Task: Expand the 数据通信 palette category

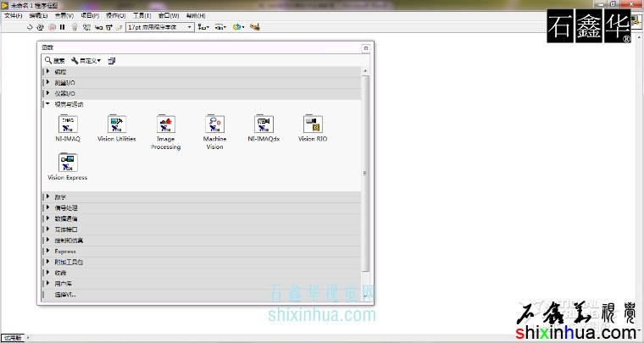Action: coord(202,219)
